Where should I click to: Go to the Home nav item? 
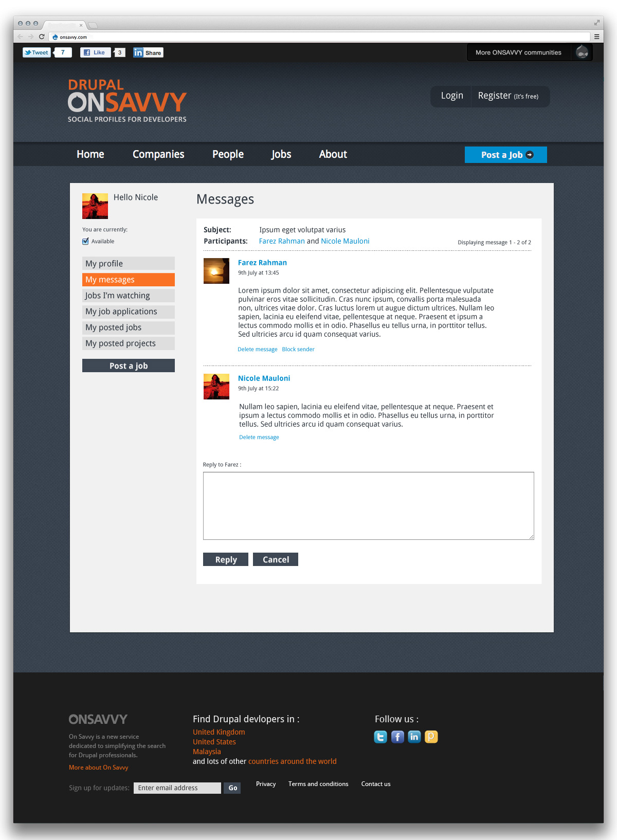[x=90, y=154]
